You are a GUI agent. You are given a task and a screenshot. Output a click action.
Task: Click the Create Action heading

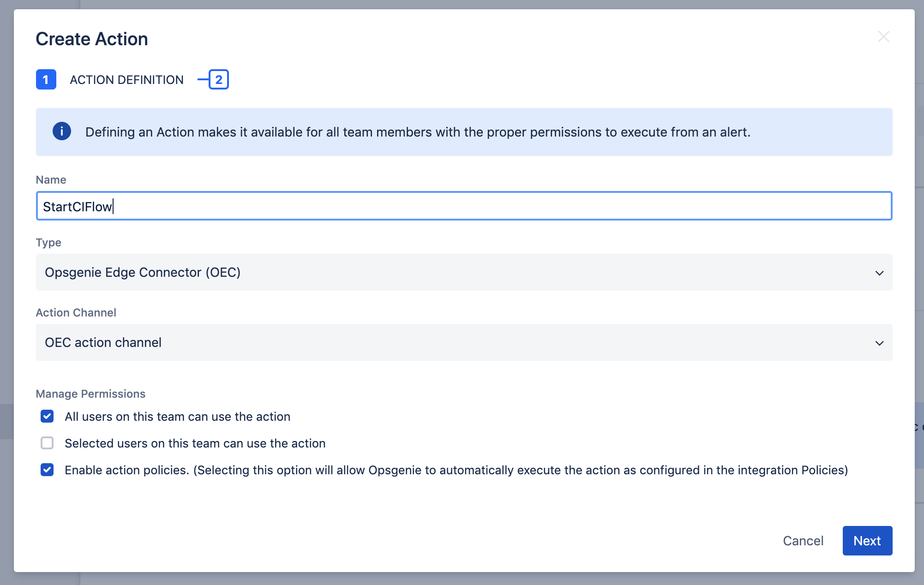(92, 39)
